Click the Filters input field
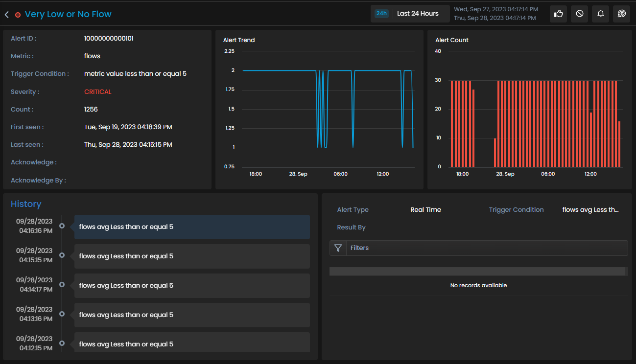636x364 pixels. (487, 248)
